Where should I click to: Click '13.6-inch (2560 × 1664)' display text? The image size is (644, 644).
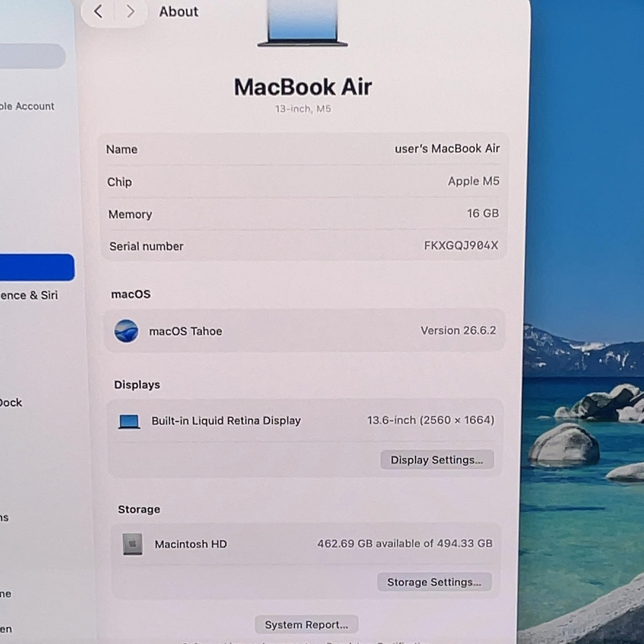[x=430, y=420]
